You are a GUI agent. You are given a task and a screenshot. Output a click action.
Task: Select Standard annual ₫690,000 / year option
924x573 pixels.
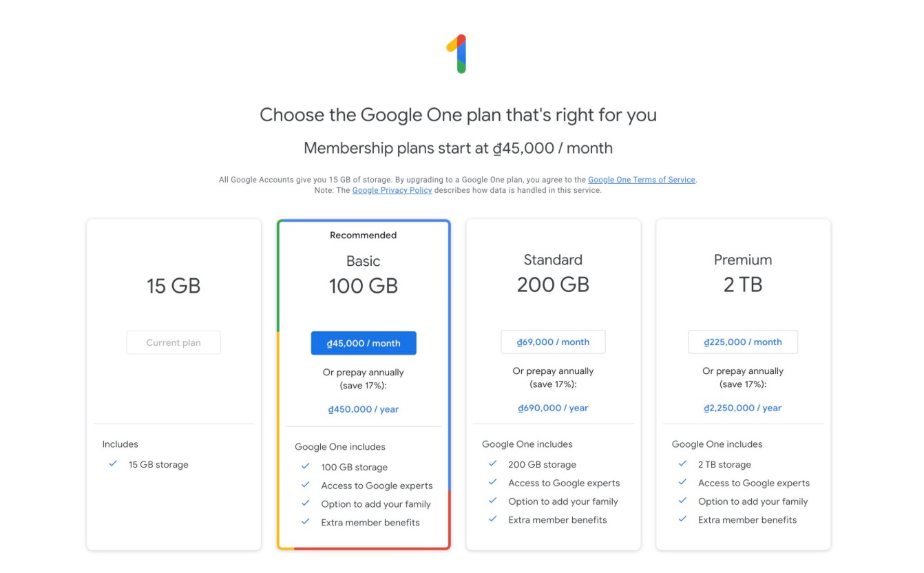tap(553, 408)
